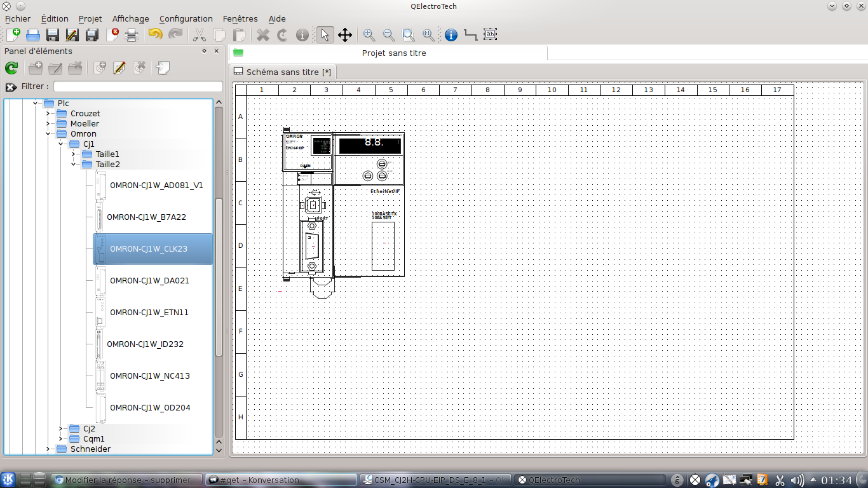Expand the Crouzet folder

point(48,113)
